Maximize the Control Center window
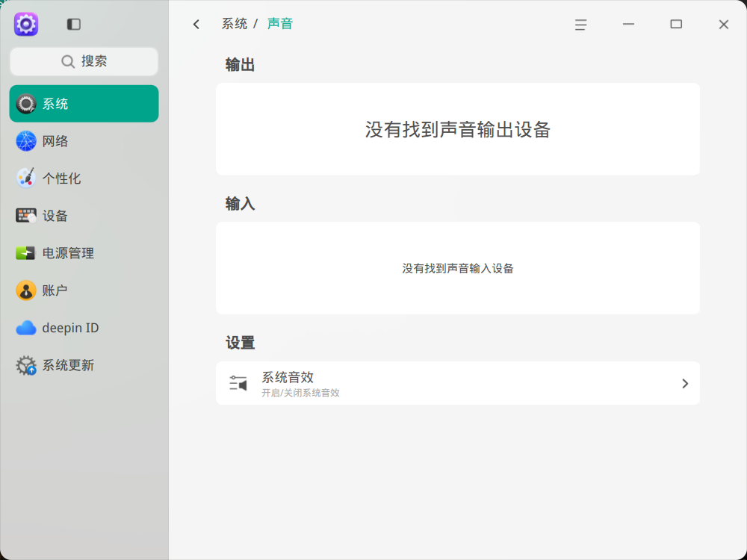 [676, 25]
